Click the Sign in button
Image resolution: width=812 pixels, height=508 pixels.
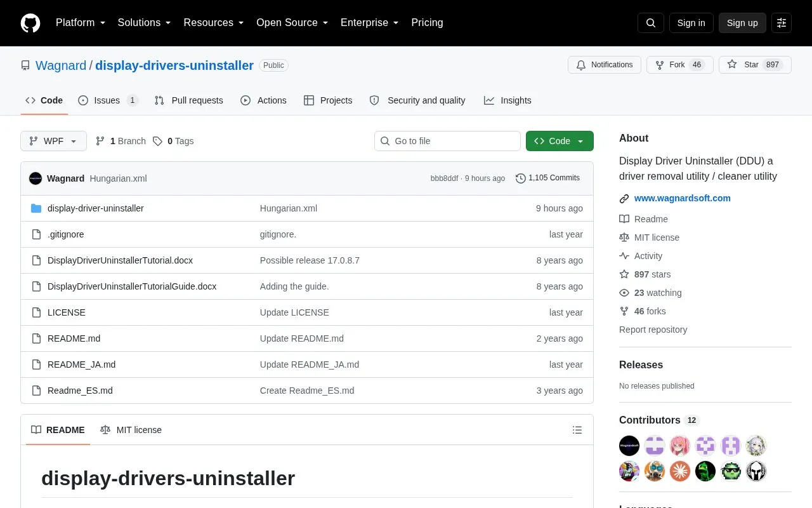click(691, 23)
